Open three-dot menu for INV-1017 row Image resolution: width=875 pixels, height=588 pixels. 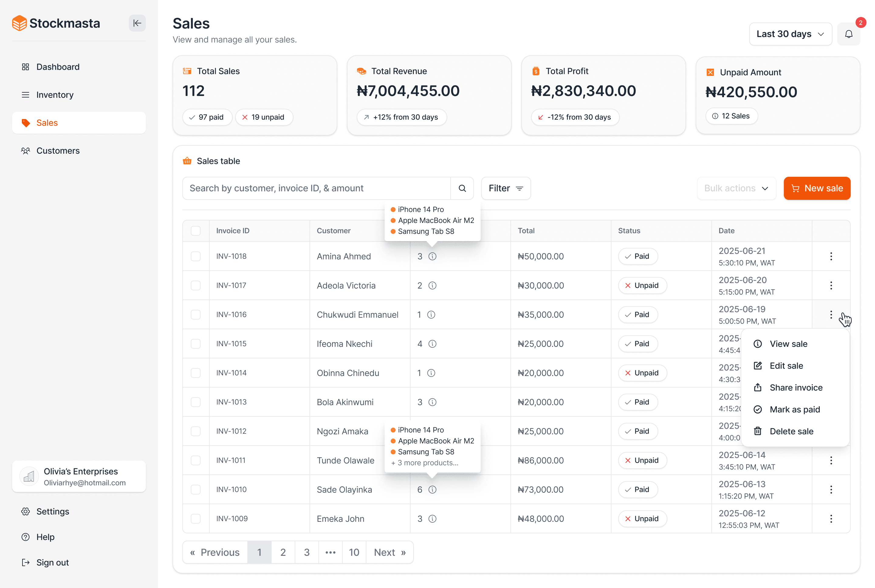click(x=831, y=286)
